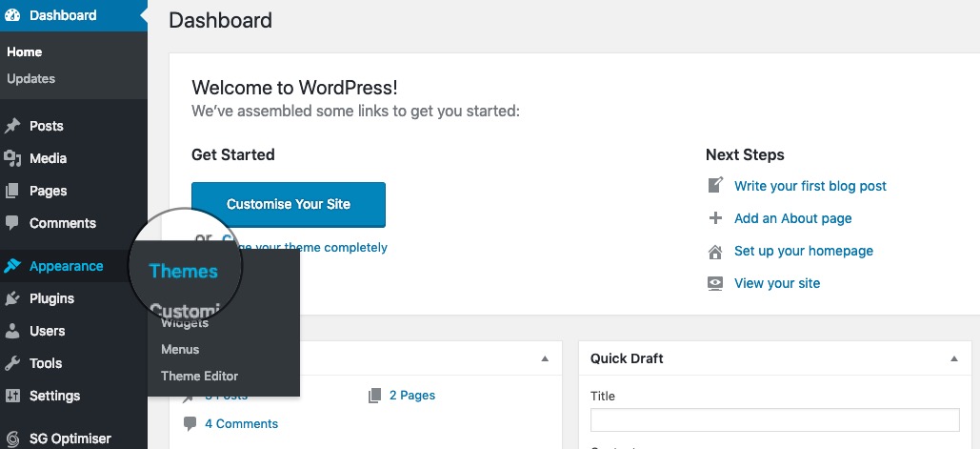This screenshot has width=980, height=449.
Task: Click the Media icon in sidebar
Action: pos(12,158)
